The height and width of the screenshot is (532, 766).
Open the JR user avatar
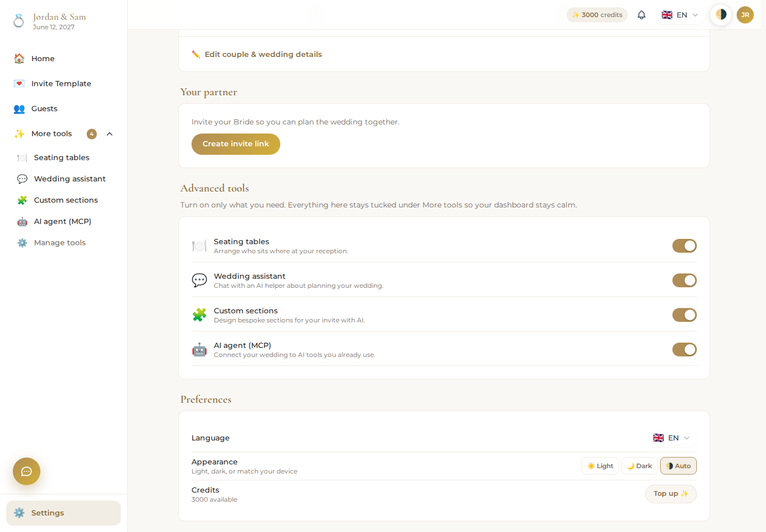pyautogui.click(x=745, y=15)
